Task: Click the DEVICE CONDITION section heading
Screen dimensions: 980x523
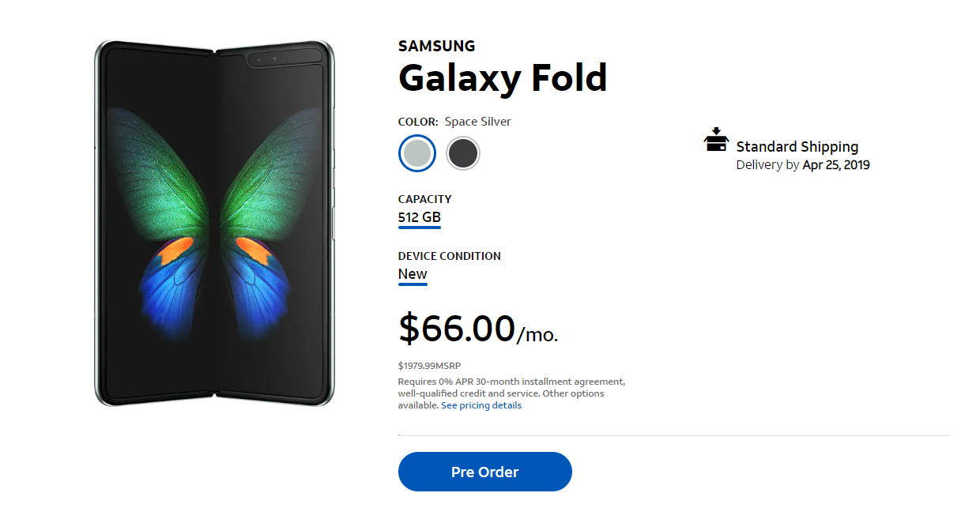Action: click(449, 256)
